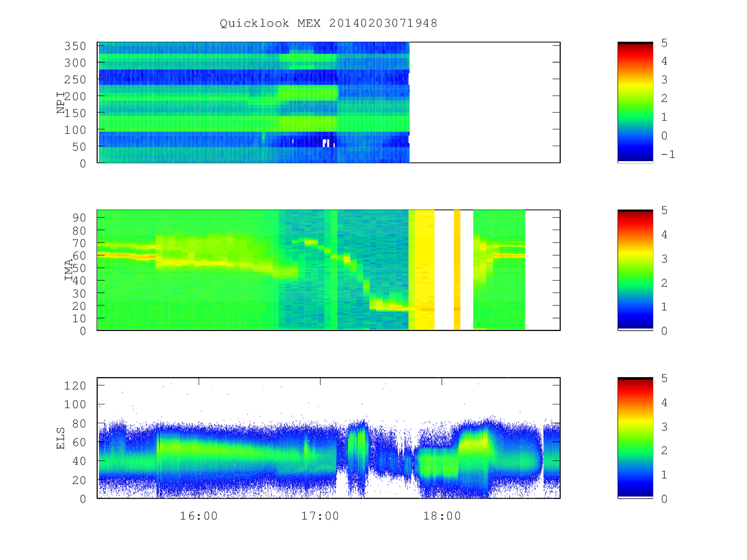The width and height of the screenshot is (747, 560).
Task: Click the NPI axis label
Action: click(x=61, y=103)
